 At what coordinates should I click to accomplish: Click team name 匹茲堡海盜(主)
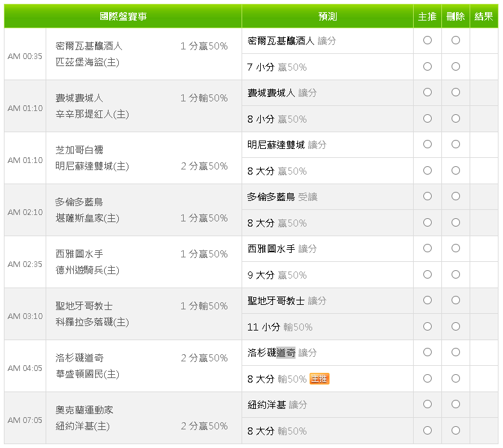pos(87,62)
